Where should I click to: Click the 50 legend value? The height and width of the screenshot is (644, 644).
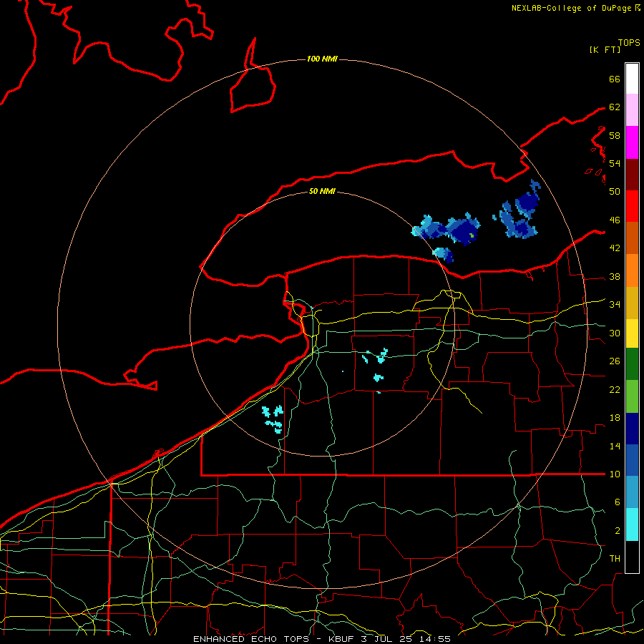[615, 192]
